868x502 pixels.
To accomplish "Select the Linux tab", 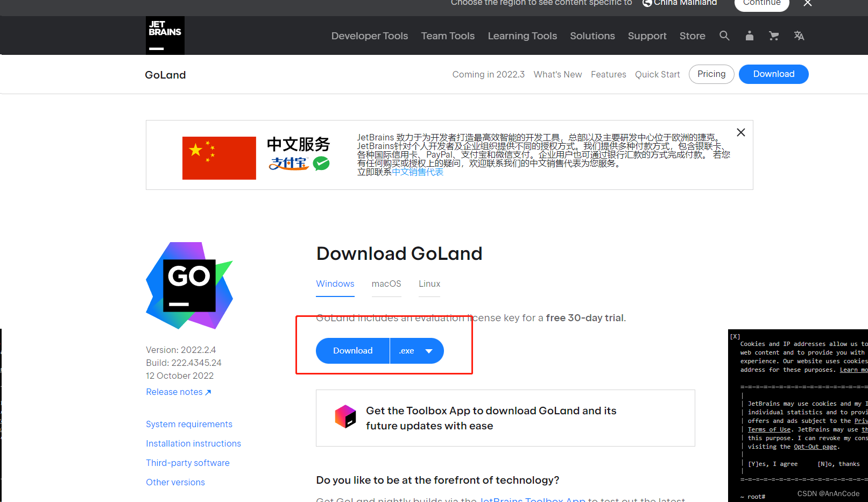I will (429, 284).
